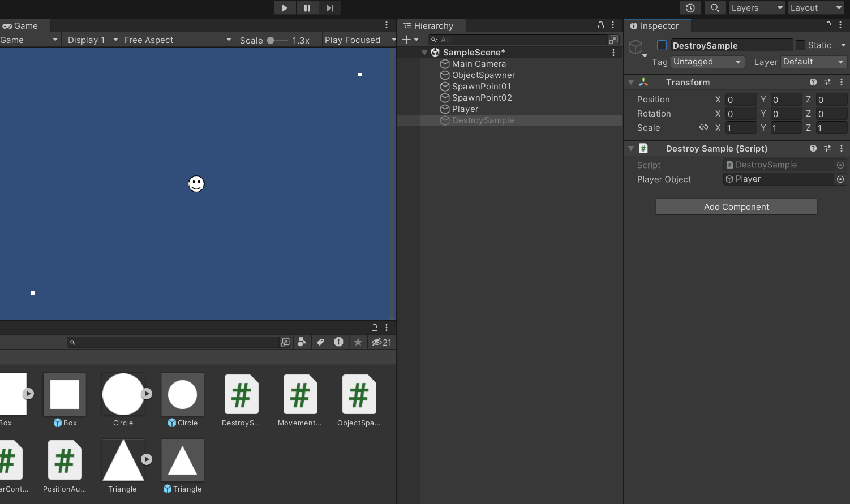This screenshot has height=504, width=850.
Task: Open the Free Aspect dropdown
Action: (178, 40)
